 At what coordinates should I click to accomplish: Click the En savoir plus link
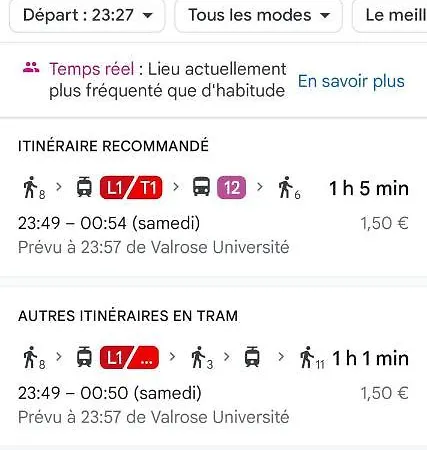[351, 81]
